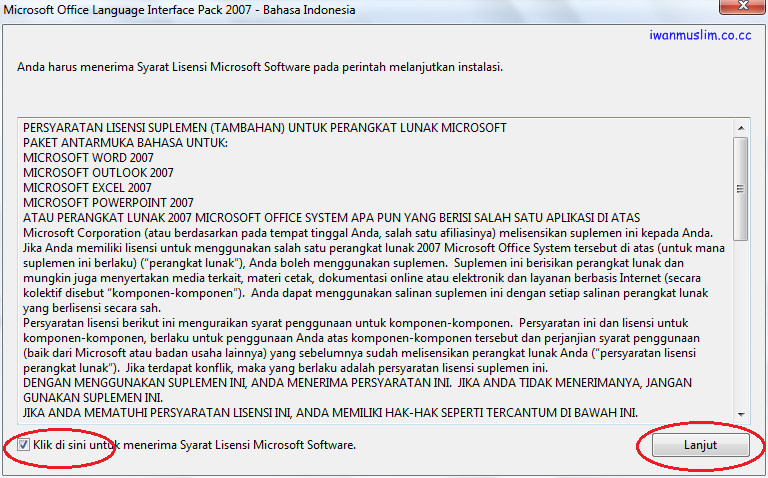Click the line MICROSOFT EXCEL 2007
This screenshot has height=478, width=768.
87,188
